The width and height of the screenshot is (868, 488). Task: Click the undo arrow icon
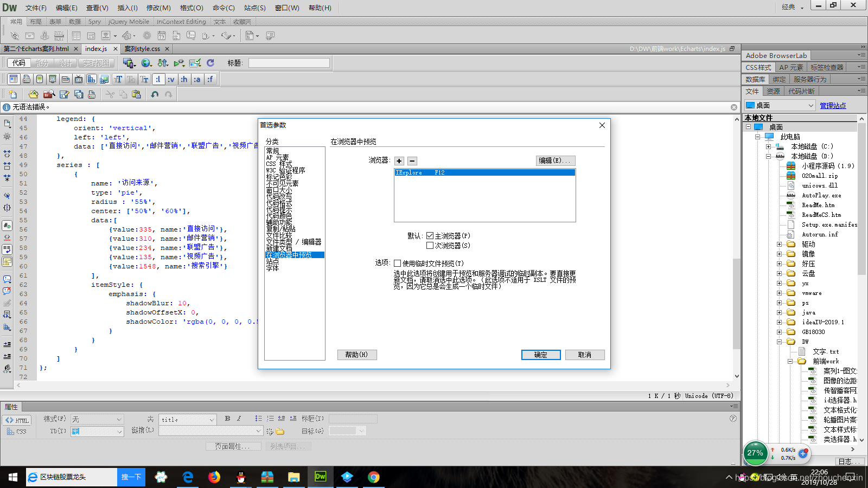click(x=155, y=94)
